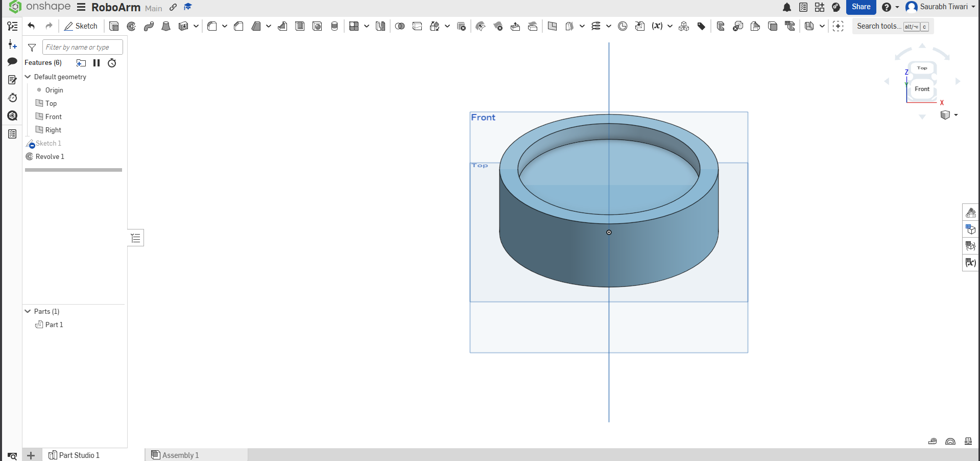Toggle the feature tree rollback pause
The image size is (980, 461).
(97, 63)
